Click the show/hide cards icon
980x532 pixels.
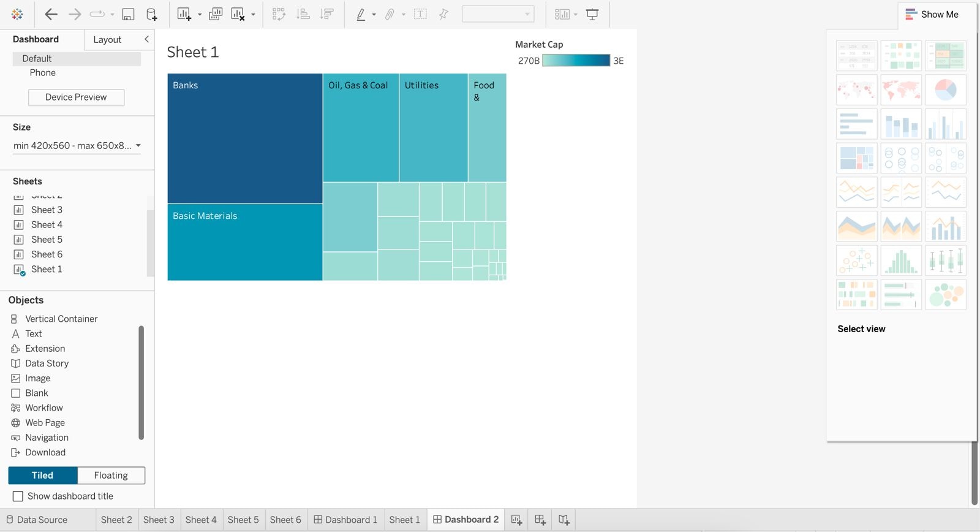click(562, 14)
